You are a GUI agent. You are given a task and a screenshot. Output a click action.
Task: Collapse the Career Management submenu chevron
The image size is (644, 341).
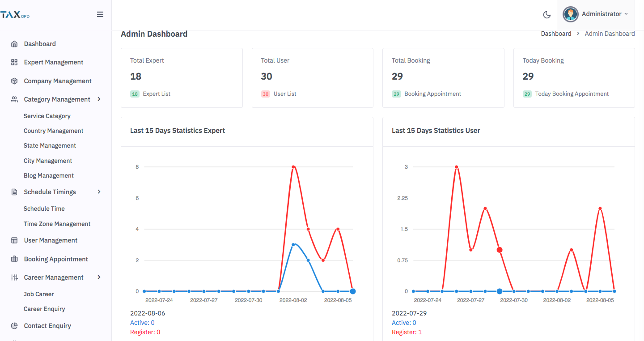pyautogui.click(x=99, y=277)
